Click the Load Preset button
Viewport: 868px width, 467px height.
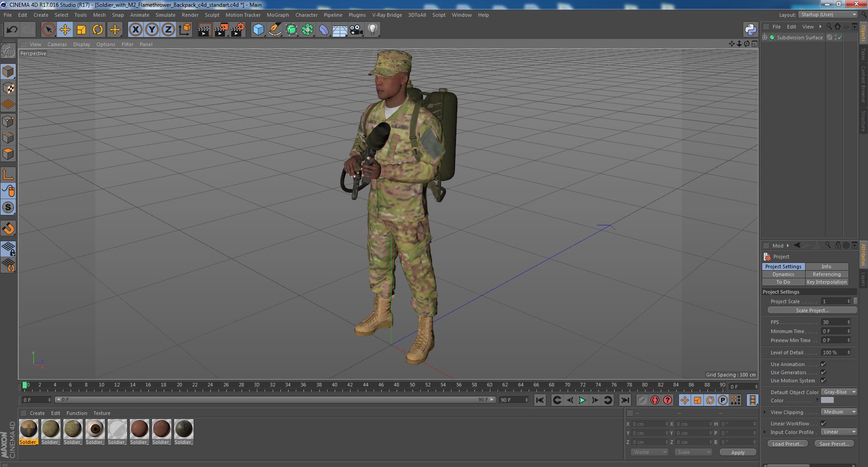tap(787, 444)
